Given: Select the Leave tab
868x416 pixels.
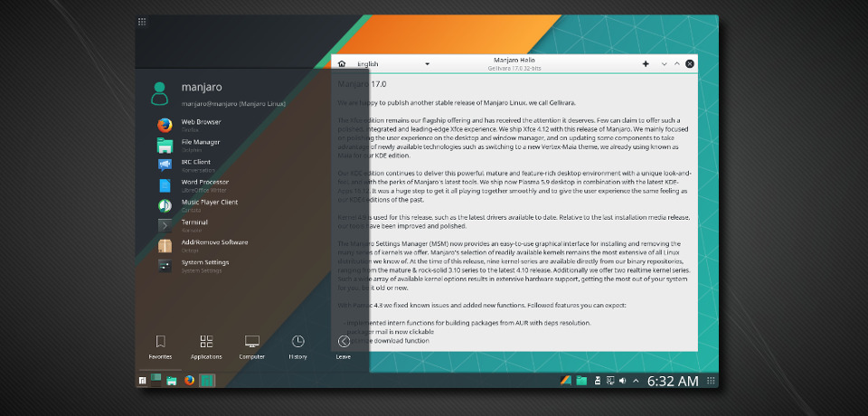Looking at the screenshot, I should pos(344,346).
